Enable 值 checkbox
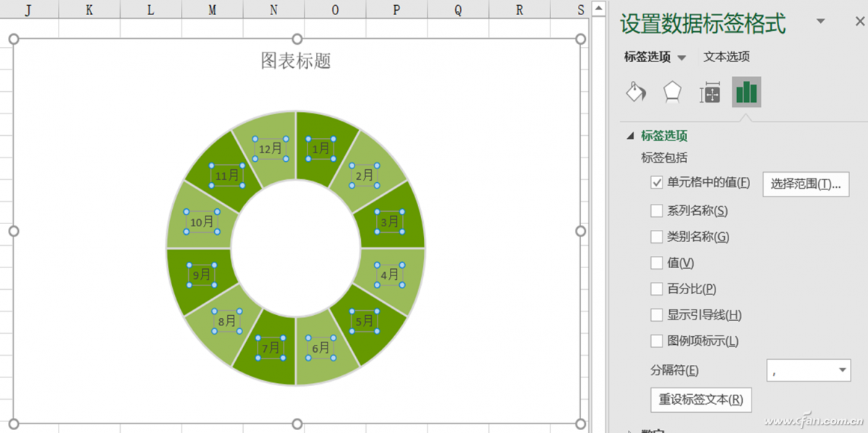Screen dimensions: 868x433 [657, 263]
